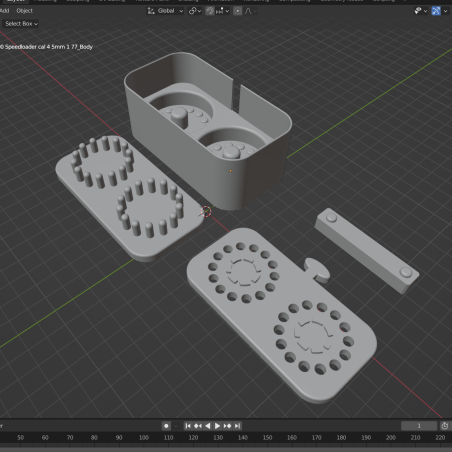The image size is (452, 452).
Task: Play the animation forward
Action: click(217, 426)
